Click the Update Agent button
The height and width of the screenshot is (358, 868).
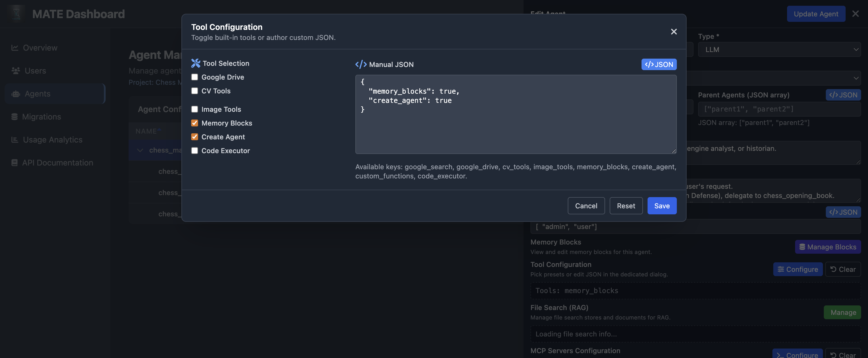(x=816, y=14)
